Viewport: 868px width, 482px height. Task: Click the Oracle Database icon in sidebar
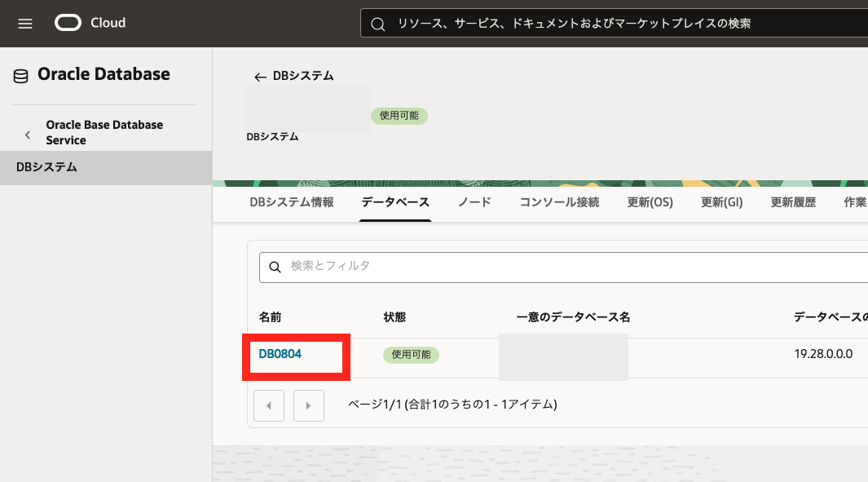point(20,76)
